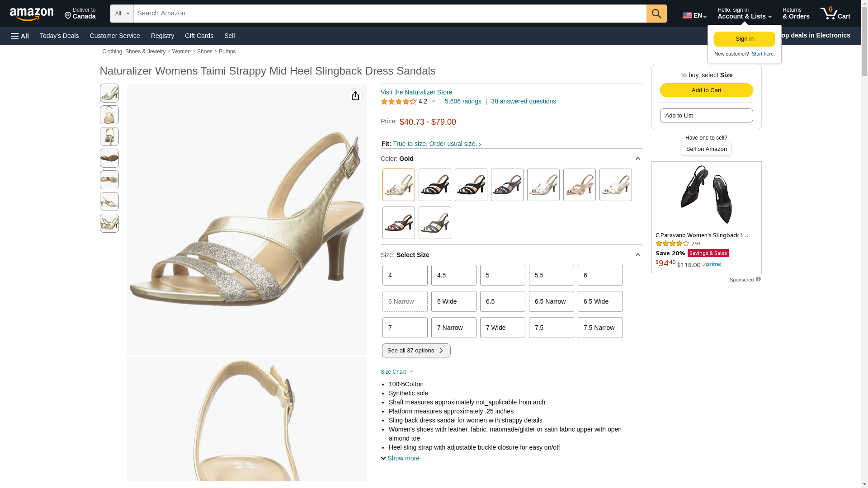The height and width of the screenshot is (488, 868).
Task: Click the sponsored info icon
Action: pyautogui.click(x=758, y=279)
